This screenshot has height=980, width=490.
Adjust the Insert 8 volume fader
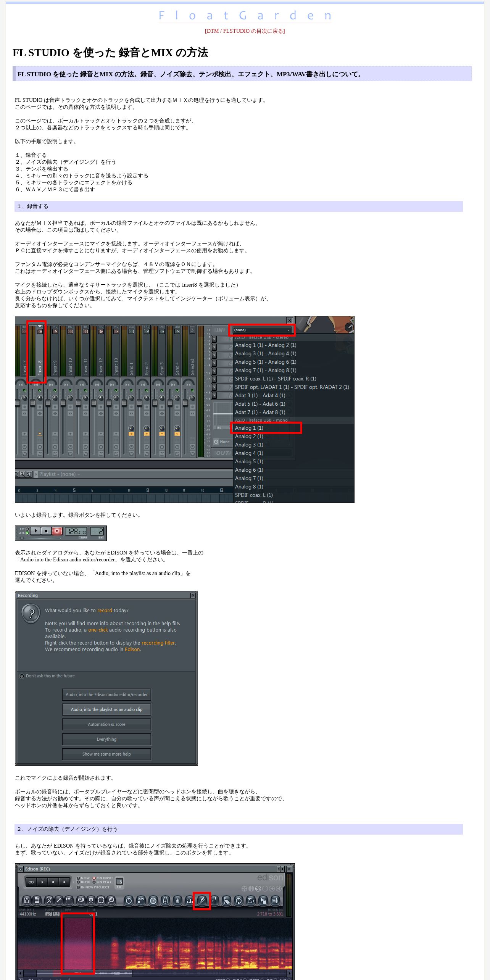[x=32, y=402]
